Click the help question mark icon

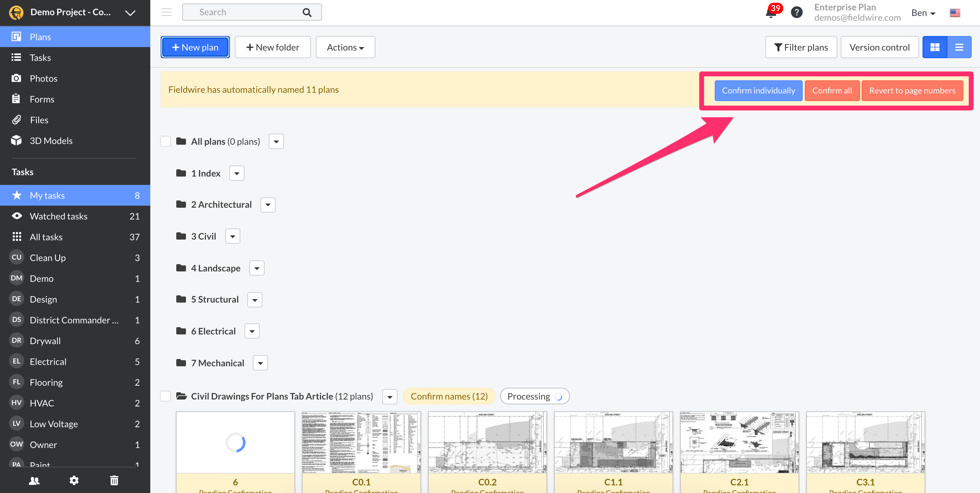(796, 12)
